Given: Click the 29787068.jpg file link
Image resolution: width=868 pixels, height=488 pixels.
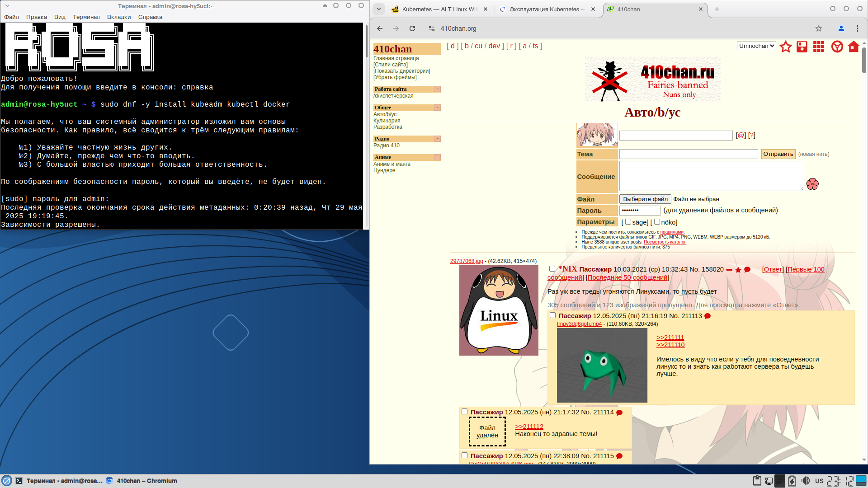Looking at the screenshot, I should tap(467, 261).
